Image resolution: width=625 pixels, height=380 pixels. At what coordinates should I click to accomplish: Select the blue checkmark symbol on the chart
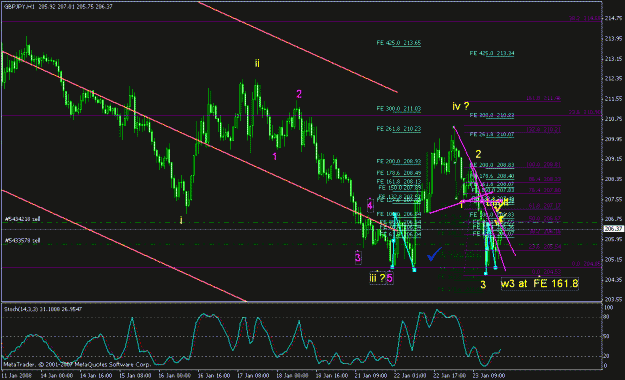pyautogui.click(x=434, y=254)
